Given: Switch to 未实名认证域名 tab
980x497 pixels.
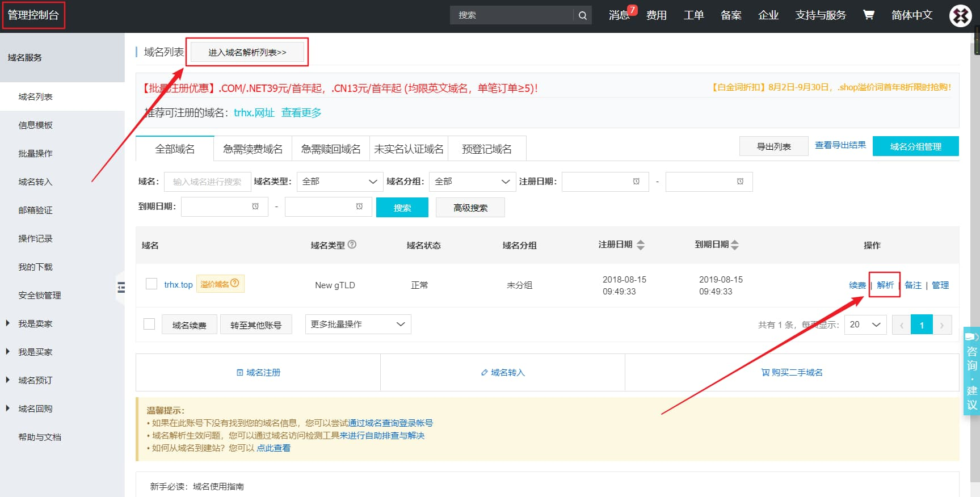Looking at the screenshot, I should (x=409, y=149).
